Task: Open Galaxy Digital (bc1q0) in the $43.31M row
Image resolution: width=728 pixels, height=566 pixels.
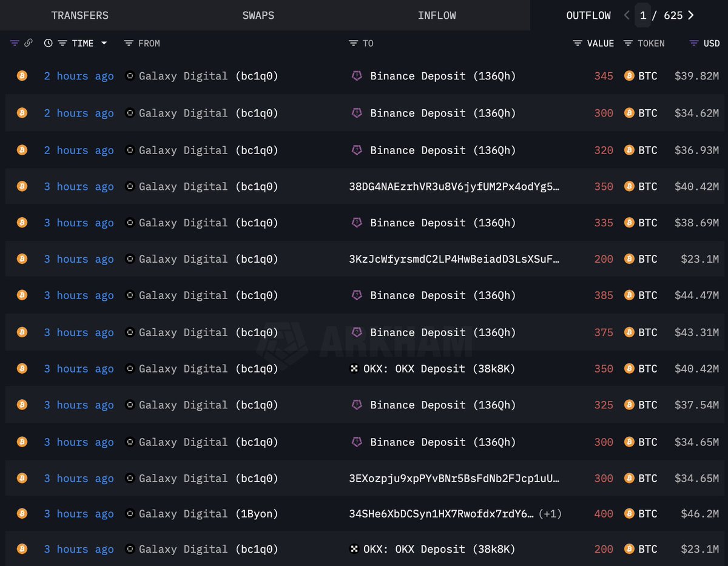Action: [209, 332]
